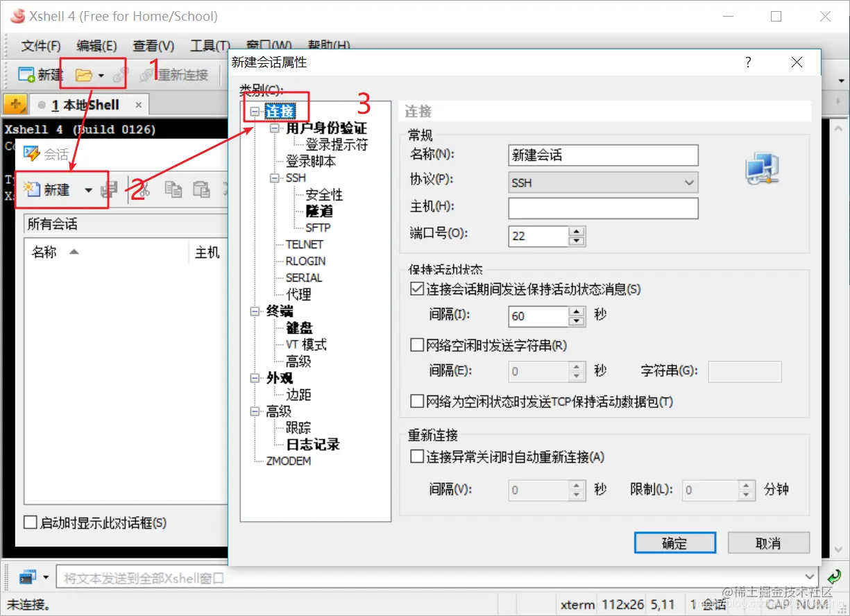Image resolution: width=850 pixels, height=616 pixels.
Task: Open the dropdown arrow next to 新建 in 会话 dialog
Action: pos(88,190)
